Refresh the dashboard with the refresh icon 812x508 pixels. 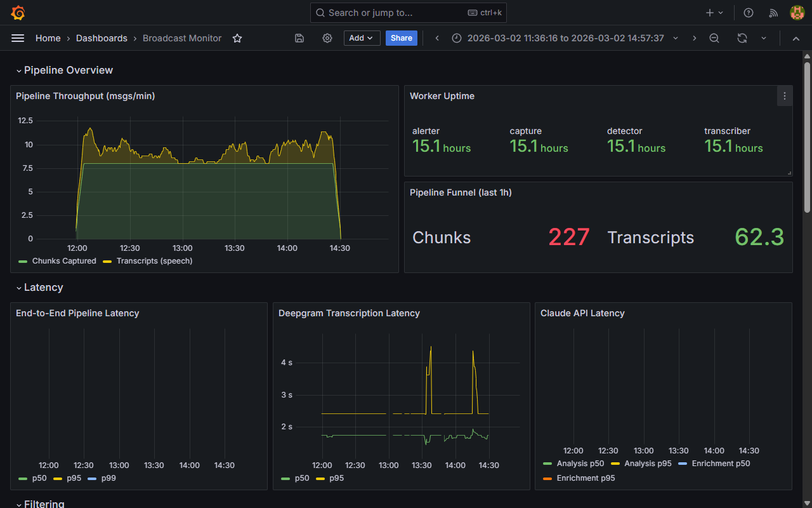[x=742, y=38]
